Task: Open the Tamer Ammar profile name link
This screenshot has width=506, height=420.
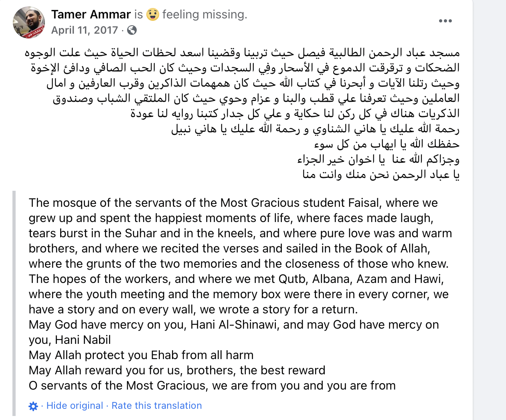Action: point(91,14)
